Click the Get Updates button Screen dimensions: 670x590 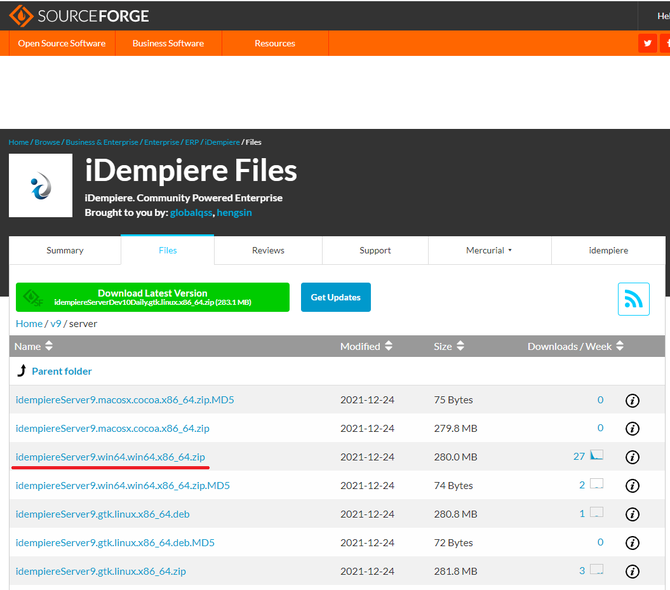pyautogui.click(x=335, y=297)
